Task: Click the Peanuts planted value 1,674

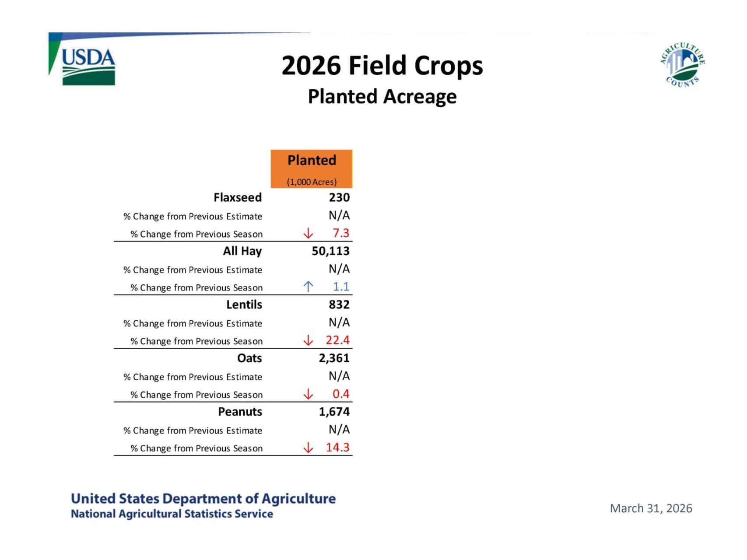Action: [334, 412]
